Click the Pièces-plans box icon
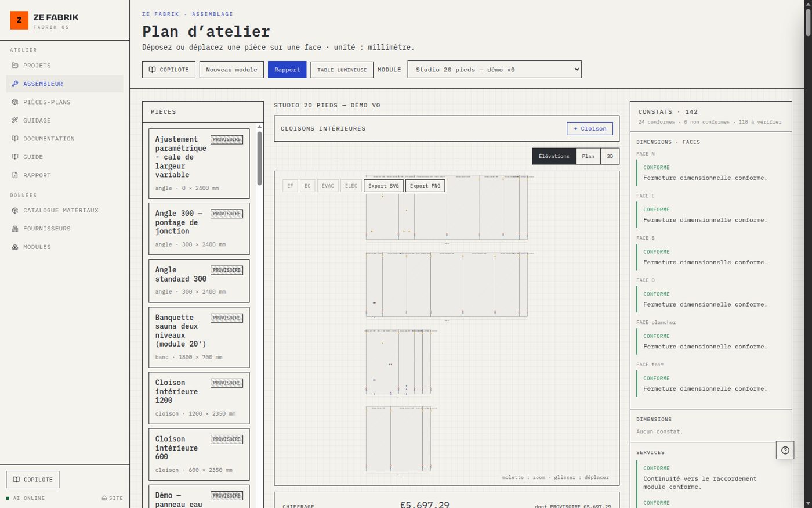812x508 pixels. click(x=15, y=102)
